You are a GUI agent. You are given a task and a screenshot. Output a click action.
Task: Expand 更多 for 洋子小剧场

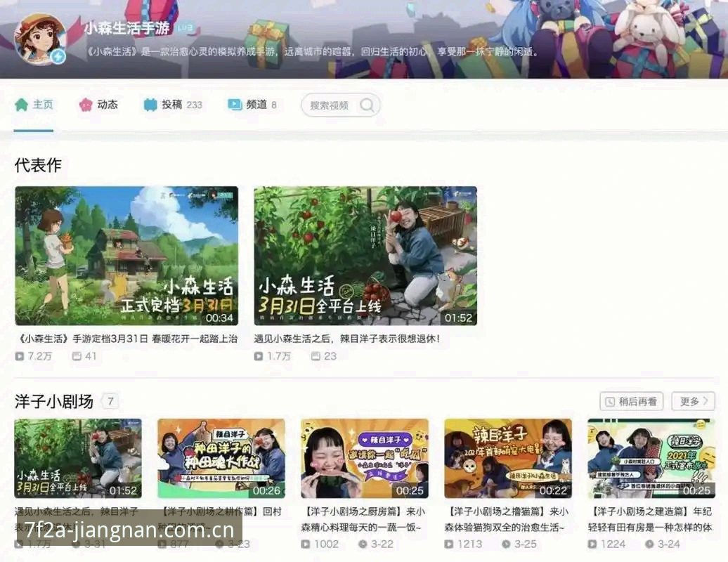pyautogui.click(x=693, y=401)
